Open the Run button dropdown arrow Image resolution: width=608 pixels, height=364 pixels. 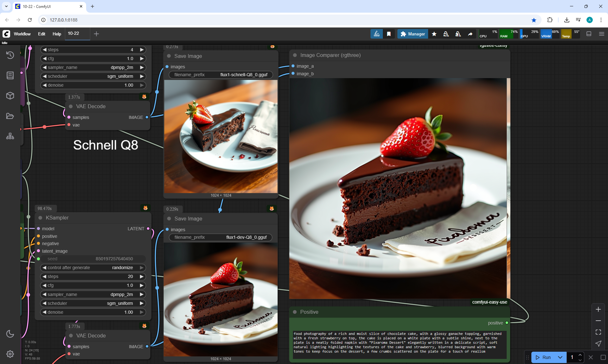point(560,357)
